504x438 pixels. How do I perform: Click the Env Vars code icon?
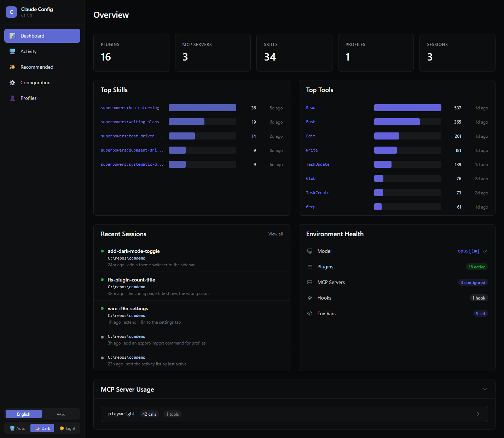pyautogui.click(x=310, y=313)
